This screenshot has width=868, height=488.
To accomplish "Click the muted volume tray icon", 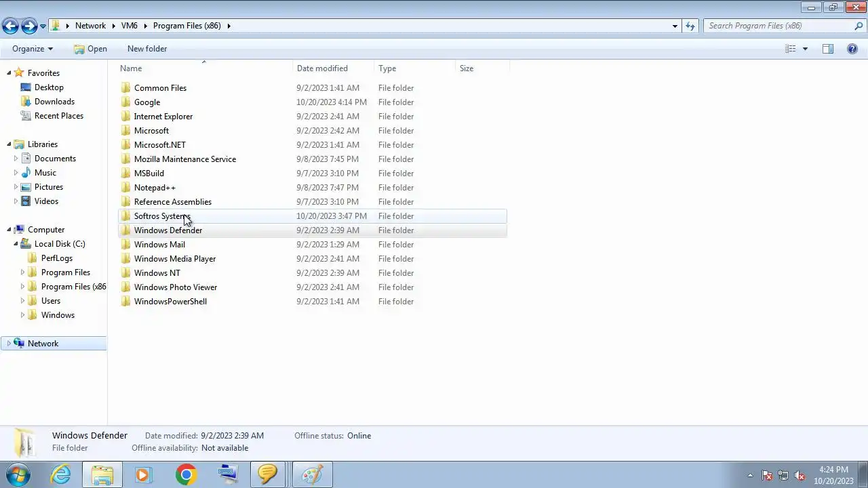I will point(800,476).
